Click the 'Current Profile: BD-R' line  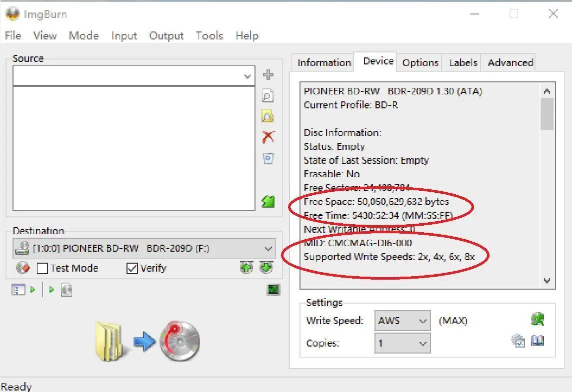(351, 105)
